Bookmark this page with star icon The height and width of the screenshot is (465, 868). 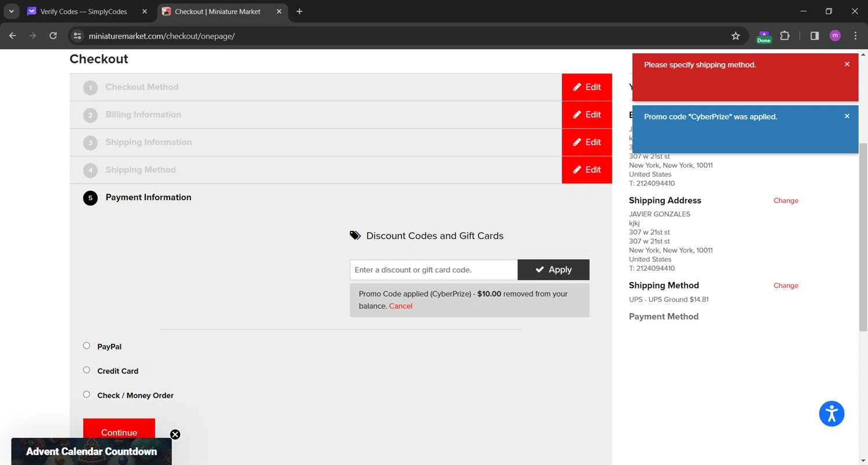click(x=735, y=36)
